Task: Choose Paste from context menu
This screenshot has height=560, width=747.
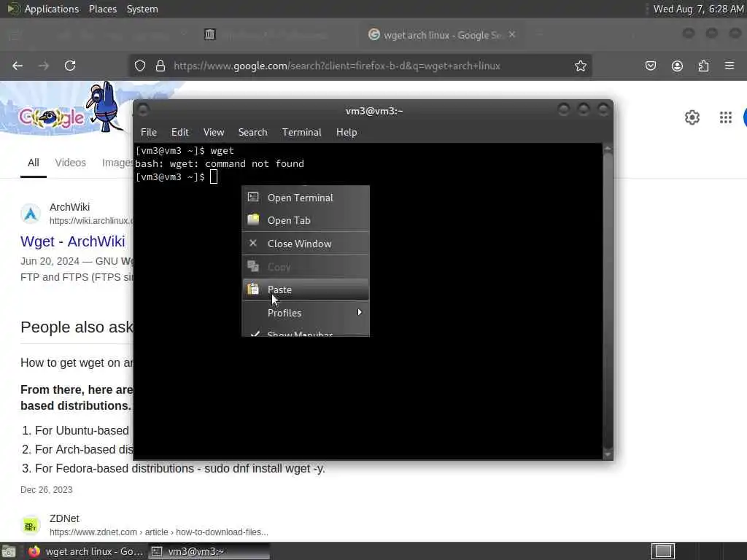Action: point(306,289)
